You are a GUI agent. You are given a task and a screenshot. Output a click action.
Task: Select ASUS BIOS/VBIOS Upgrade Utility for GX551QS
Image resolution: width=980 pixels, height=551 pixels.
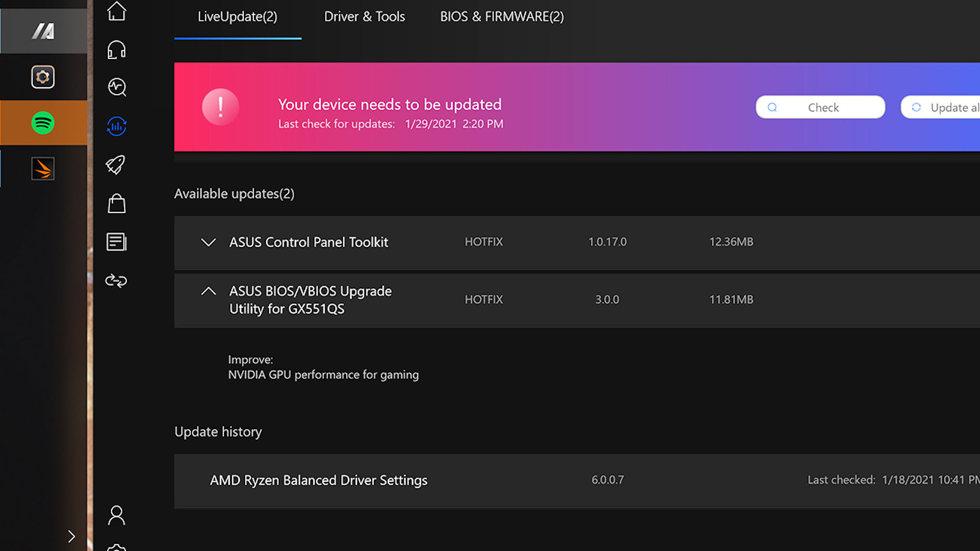pos(310,300)
